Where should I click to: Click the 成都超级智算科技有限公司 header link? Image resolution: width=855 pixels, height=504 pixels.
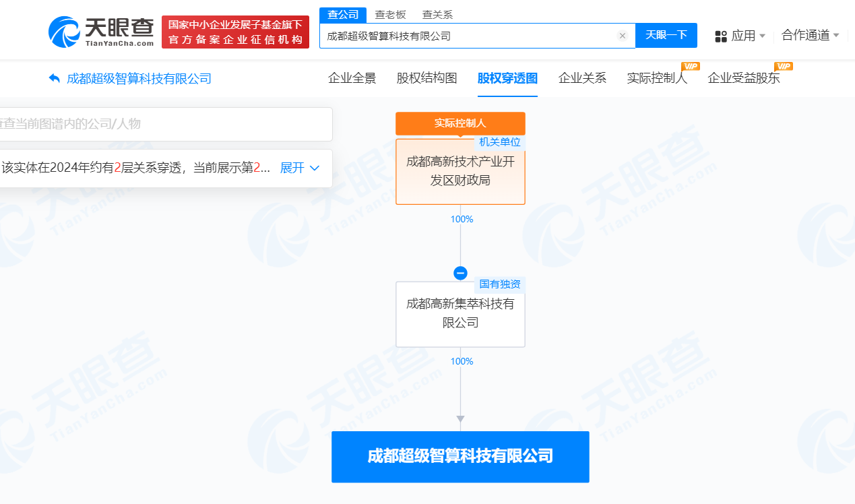pos(139,79)
